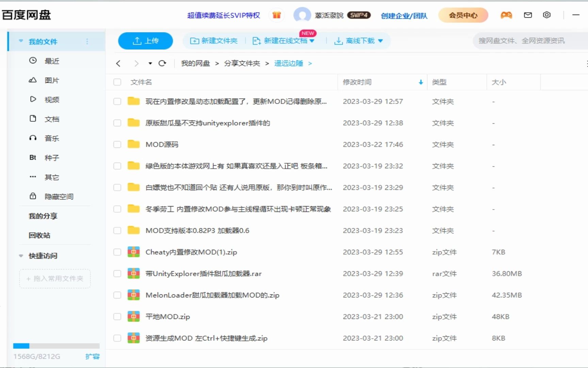Select 视频 in the sidebar
This screenshot has height=368, width=588.
pyautogui.click(x=52, y=99)
